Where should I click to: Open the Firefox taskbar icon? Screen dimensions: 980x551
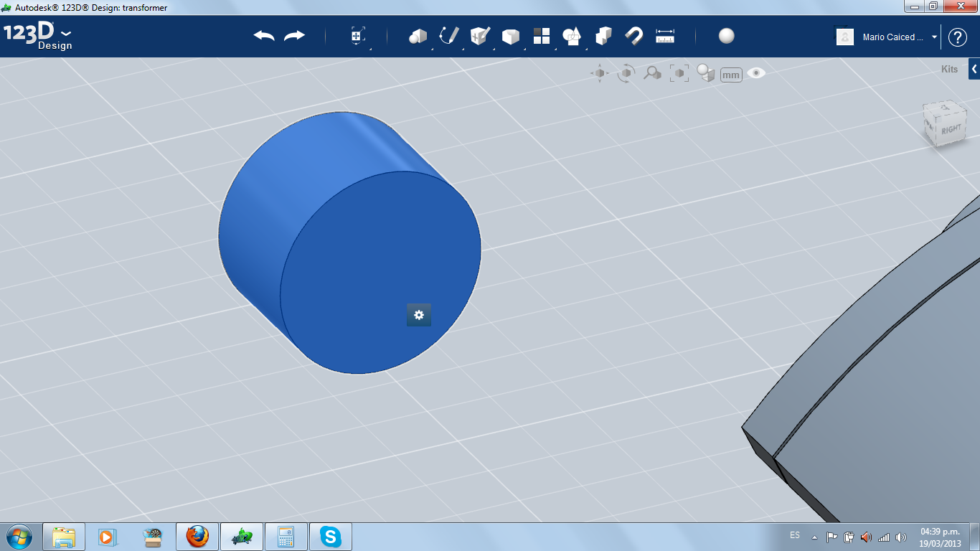197,537
